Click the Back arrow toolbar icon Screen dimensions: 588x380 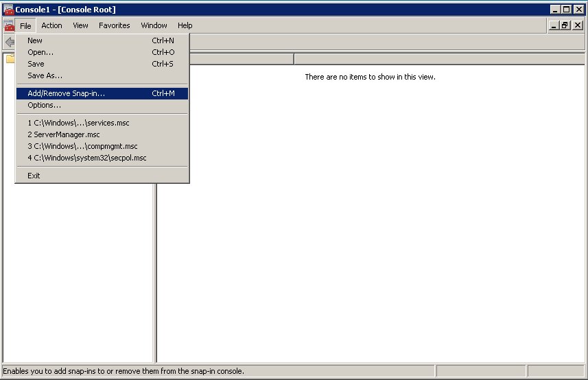[10, 43]
